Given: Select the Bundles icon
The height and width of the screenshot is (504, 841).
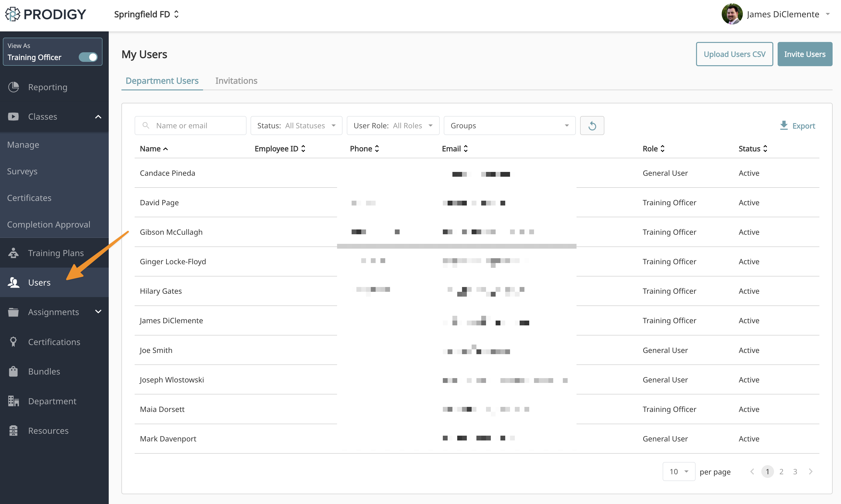Looking at the screenshot, I should tap(13, 371).
